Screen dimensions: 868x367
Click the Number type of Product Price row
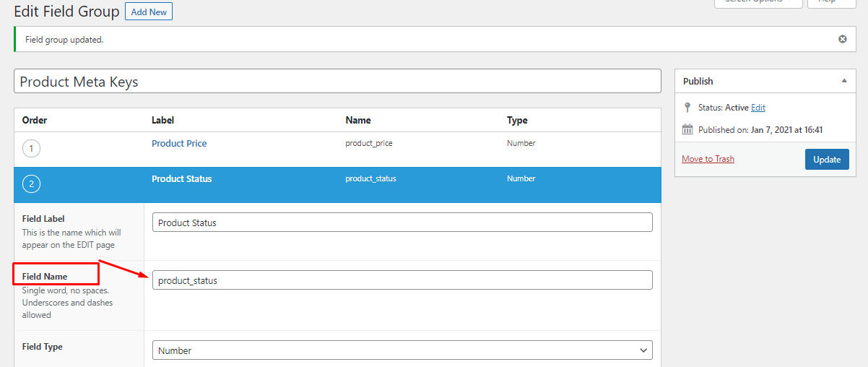pyautogui.click(x=521, y=143)
